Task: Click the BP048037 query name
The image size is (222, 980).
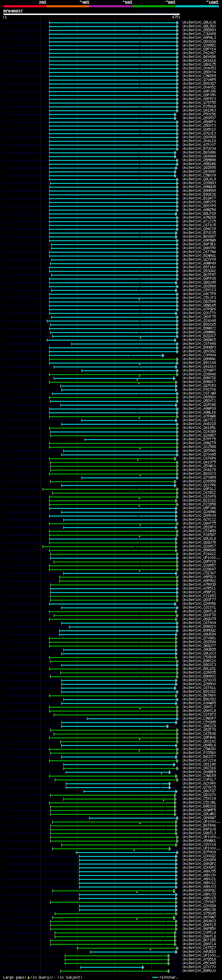Action: click(x=13, y=11)
